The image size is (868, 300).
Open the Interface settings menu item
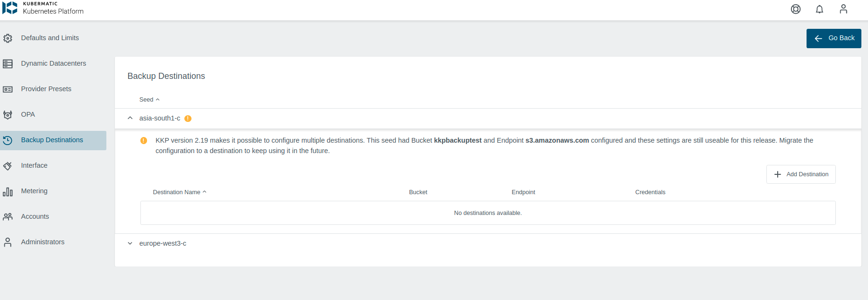pos(34,165)
